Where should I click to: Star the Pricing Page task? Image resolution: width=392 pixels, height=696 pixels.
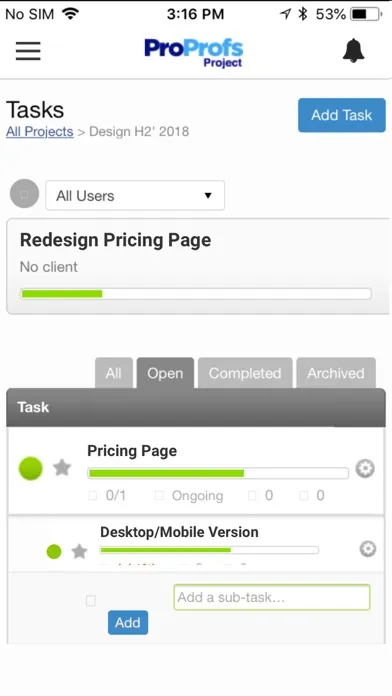pos(62,468)
